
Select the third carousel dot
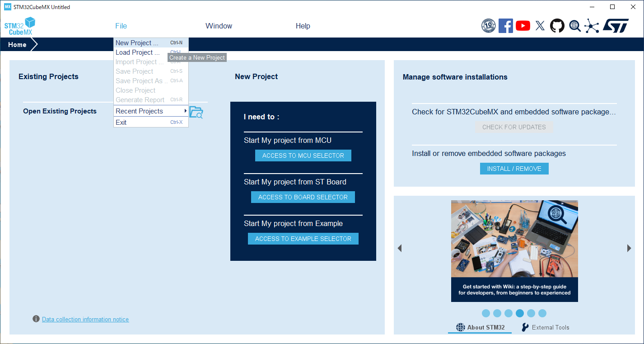click(x=509, y=313)
